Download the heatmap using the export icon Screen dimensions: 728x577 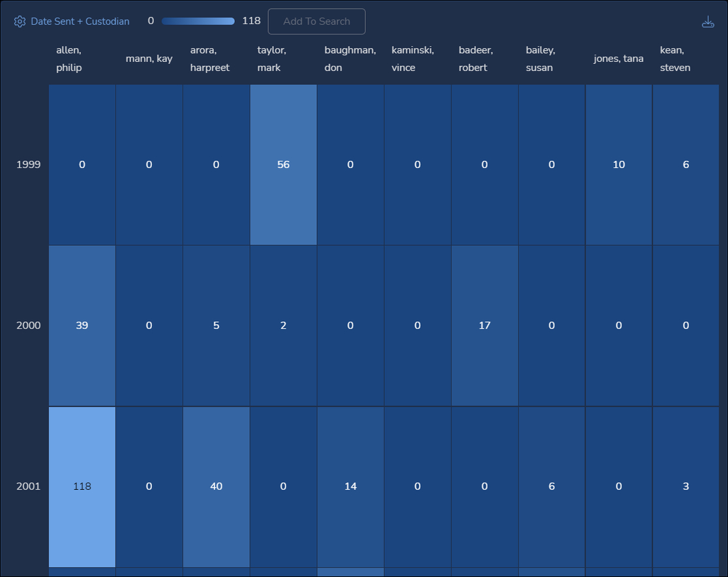click(x=708, y=20)
